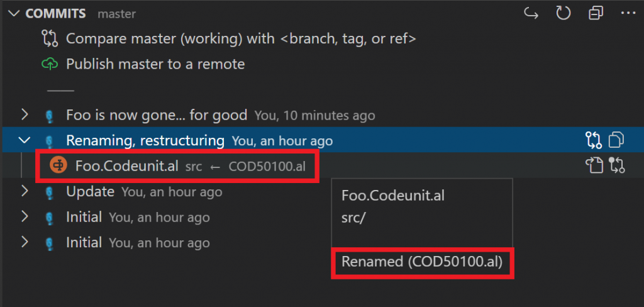The image size is (644, 307).
Task: Open the Commits more actions ellipsis menu
Action: [x=628, y=14]
